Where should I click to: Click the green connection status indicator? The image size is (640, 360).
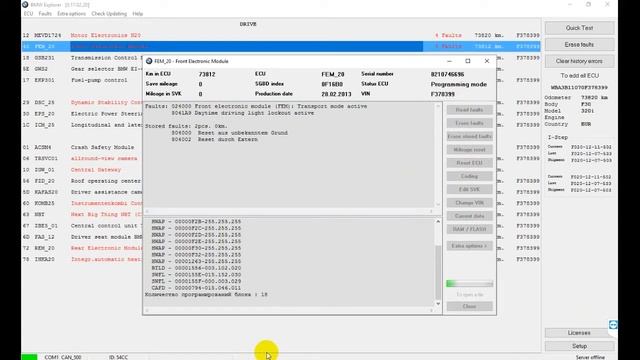pyautogui.click(x=29, y=357)
